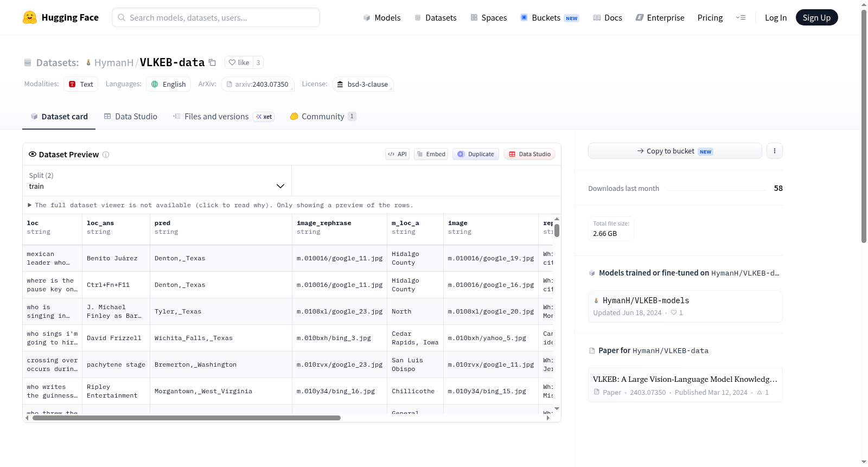Switch to the Dataset card tab
The height and width of the screenshot is (467, 868).
(59, 116)
